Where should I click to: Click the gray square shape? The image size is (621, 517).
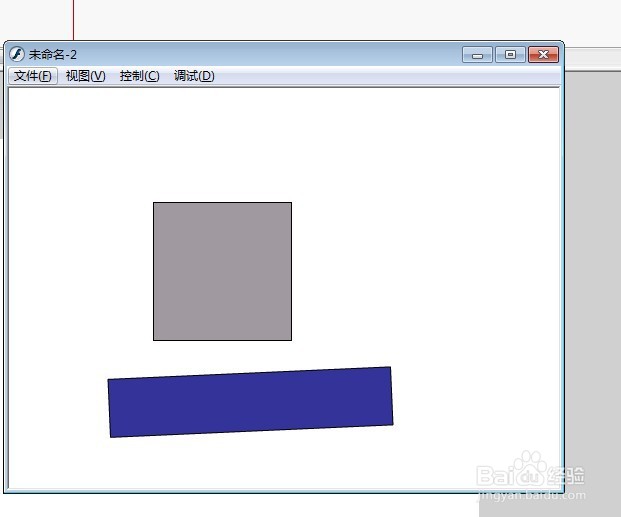pos(223,271)
